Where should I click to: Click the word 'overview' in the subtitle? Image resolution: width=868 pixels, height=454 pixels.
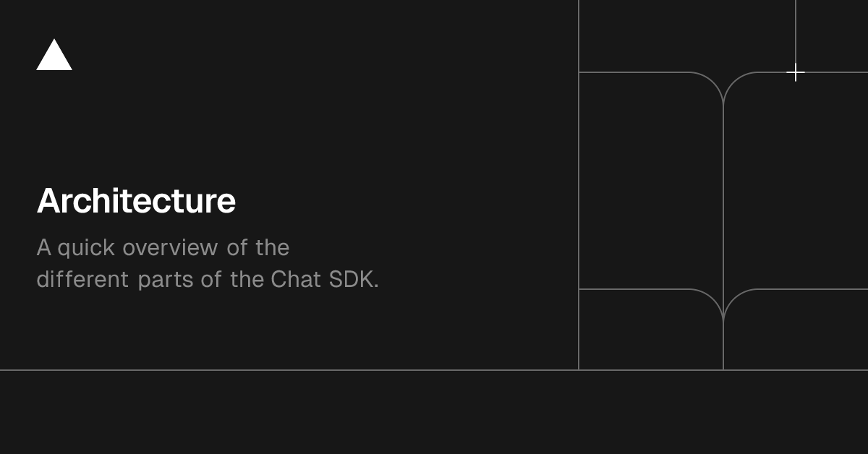click(170, 248)
